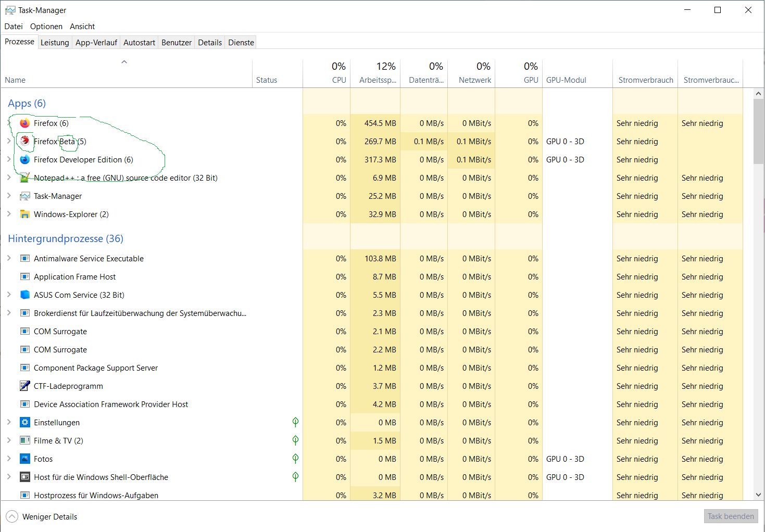This screenshot has height=532, width=765.
Task: Click the Fotos app icon
Action: coord(24,459)
